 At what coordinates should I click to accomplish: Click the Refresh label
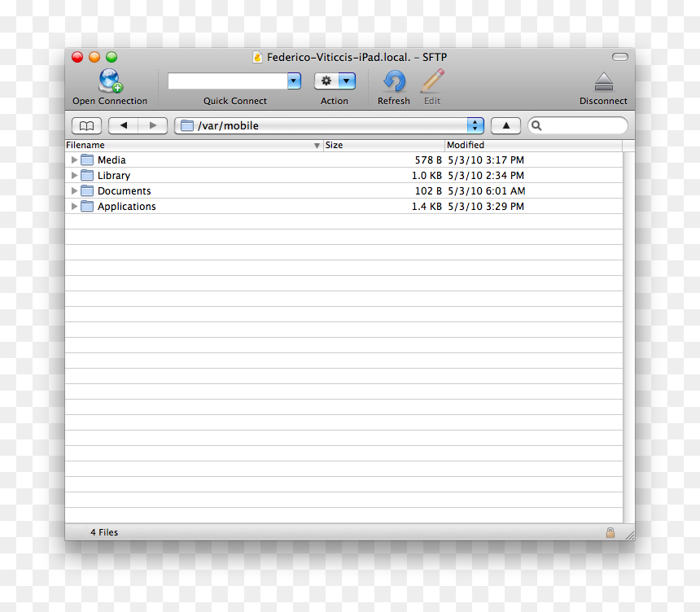coord(394,101)
